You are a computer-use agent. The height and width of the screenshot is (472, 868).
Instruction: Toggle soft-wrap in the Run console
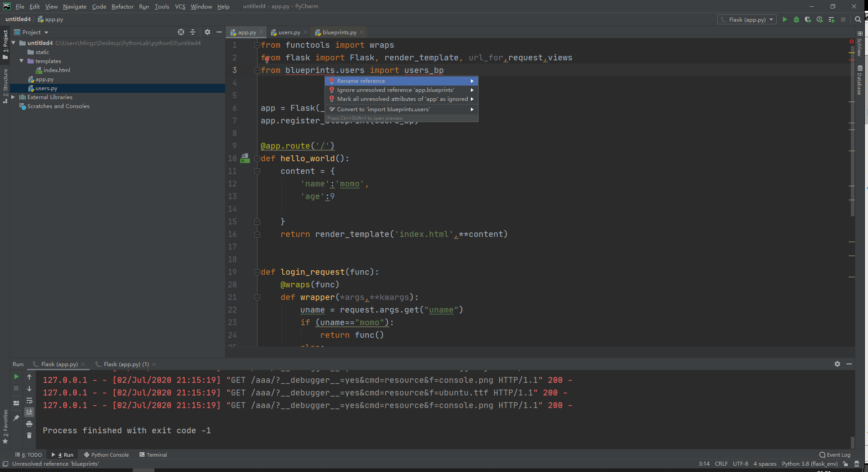[x=29, y=400]
